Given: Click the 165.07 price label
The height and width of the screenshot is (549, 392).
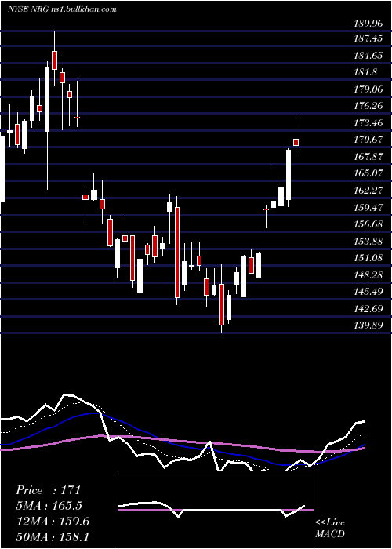Looking at the screenshot, I should 368,173.
